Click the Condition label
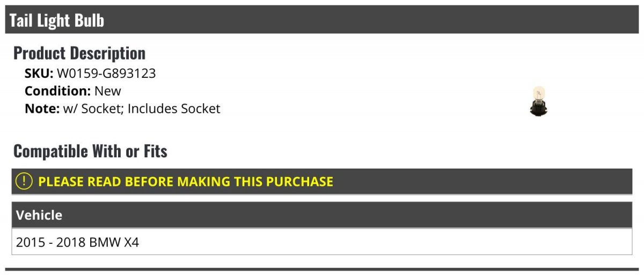 point(58,91)
